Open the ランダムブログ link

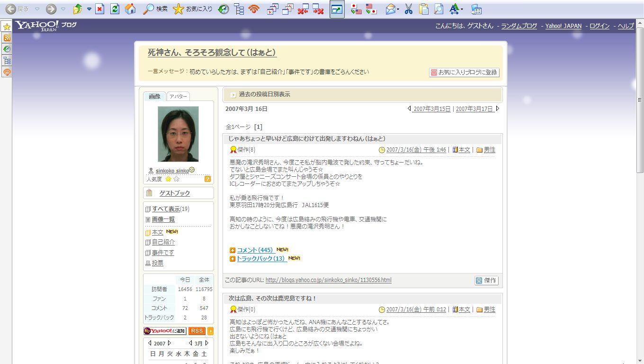pos(519,26)
